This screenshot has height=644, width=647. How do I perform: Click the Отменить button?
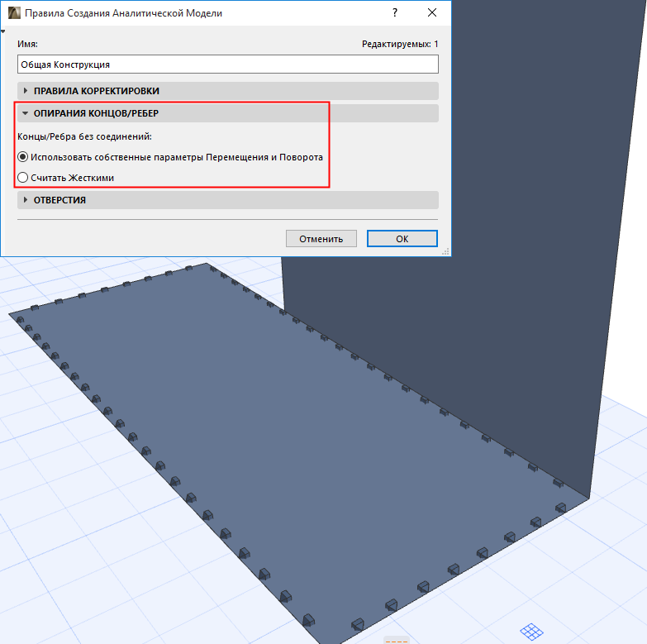pyautogui.click(x=321, y=239)
